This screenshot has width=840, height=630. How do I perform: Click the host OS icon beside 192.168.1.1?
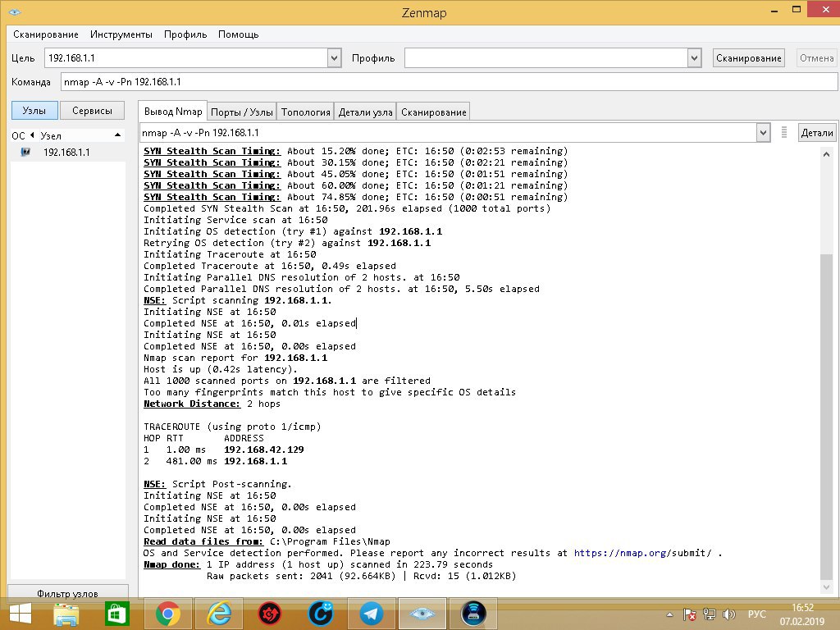click(x=25, y=152)
